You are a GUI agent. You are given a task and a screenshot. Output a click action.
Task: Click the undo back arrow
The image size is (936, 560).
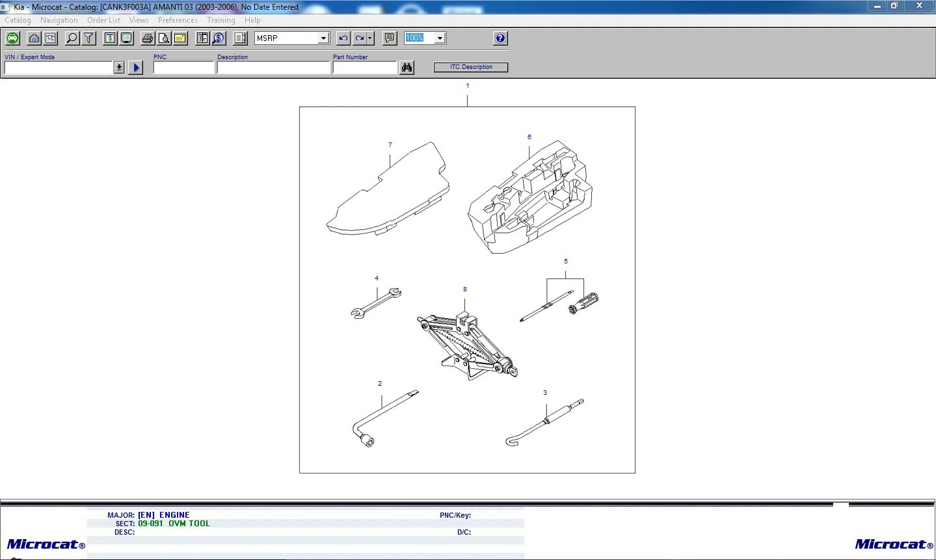point(343,38)
